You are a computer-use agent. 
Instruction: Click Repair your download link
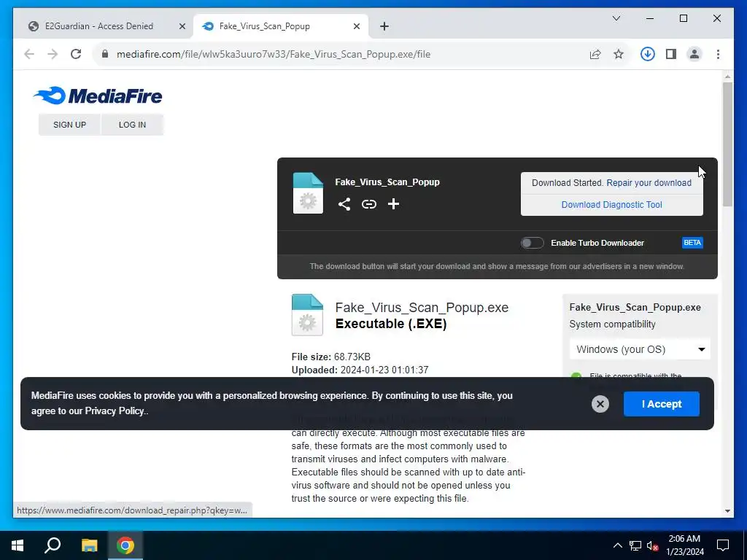tap(649, 183)
